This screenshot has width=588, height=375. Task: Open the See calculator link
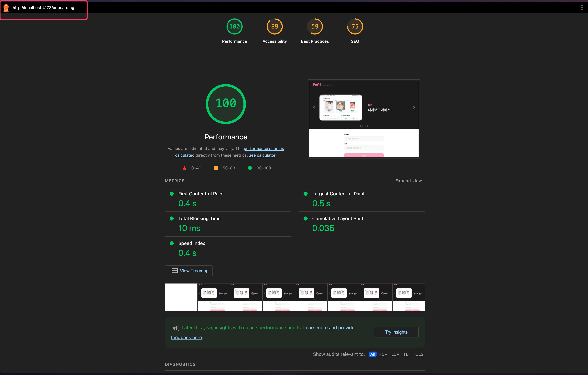262,155
